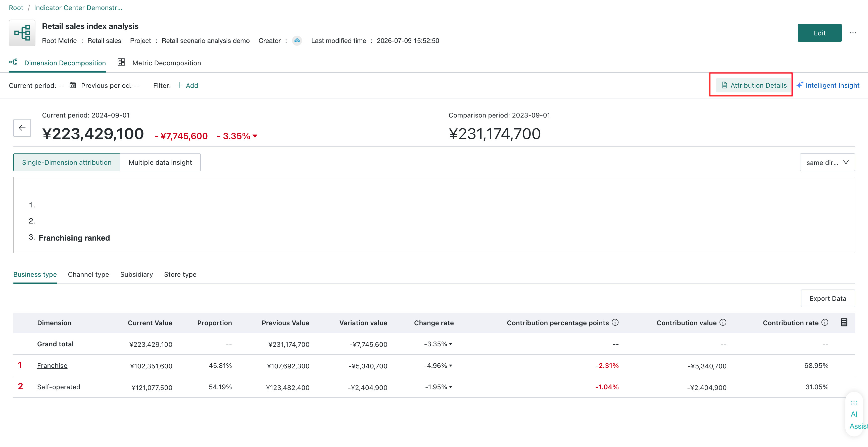Viewport: 868px width, 447px height.
Task: Click the Export Data button
Action: [x=828, y=299]
